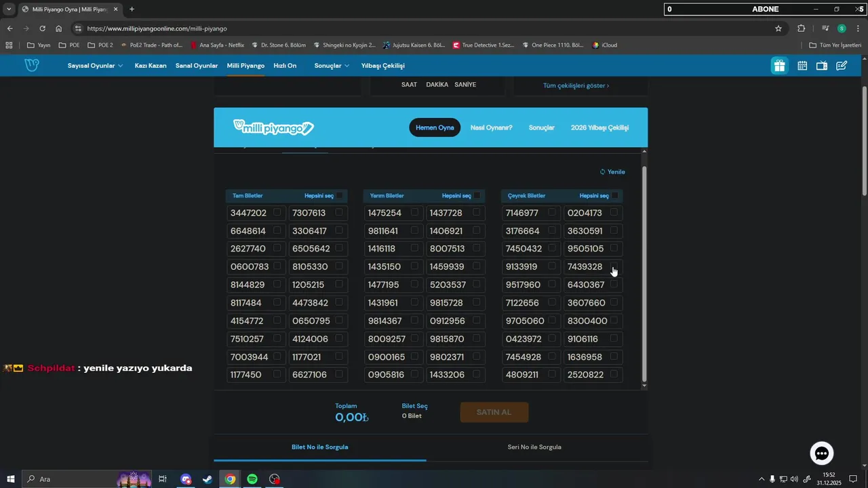Screen dimensions: 868x488
Task: Open the iCloud bookmark
Action: pos(605,45)
